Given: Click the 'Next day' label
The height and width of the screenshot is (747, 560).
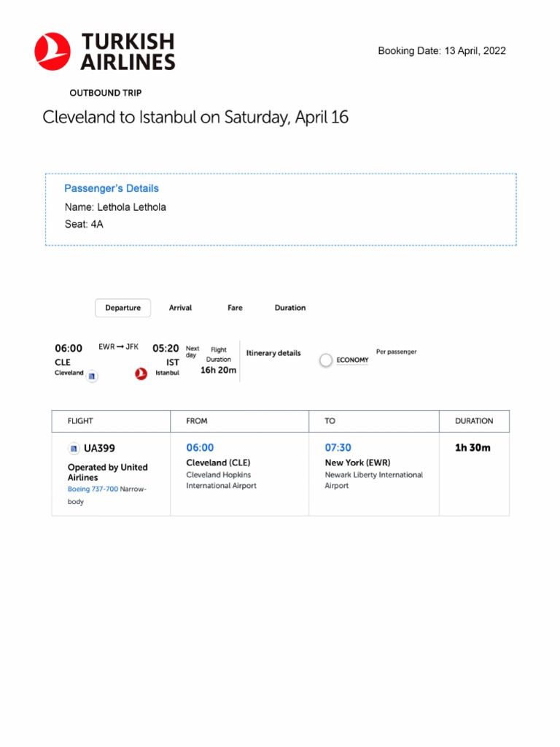Looking at the screenshot, I should pyautogui.click(x=192, y=352).
